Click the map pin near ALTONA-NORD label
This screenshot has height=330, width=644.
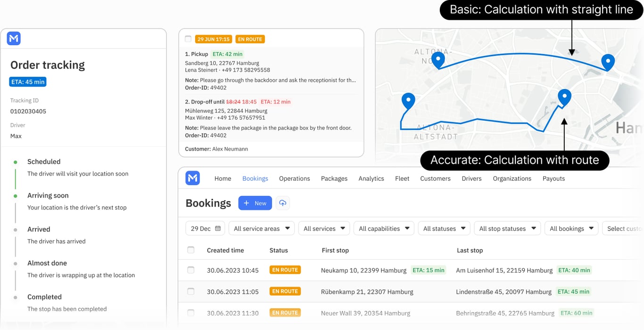click(438, 60)
